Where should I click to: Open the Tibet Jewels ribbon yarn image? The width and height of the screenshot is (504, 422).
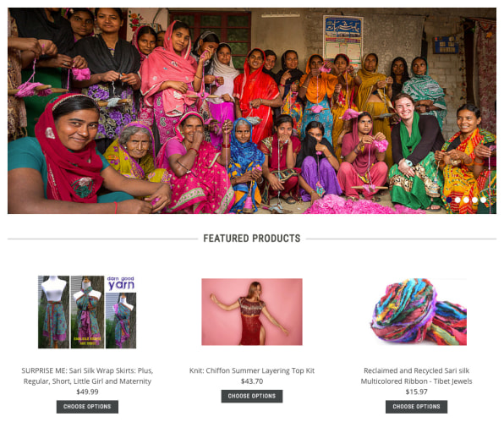tap(417, 312)
